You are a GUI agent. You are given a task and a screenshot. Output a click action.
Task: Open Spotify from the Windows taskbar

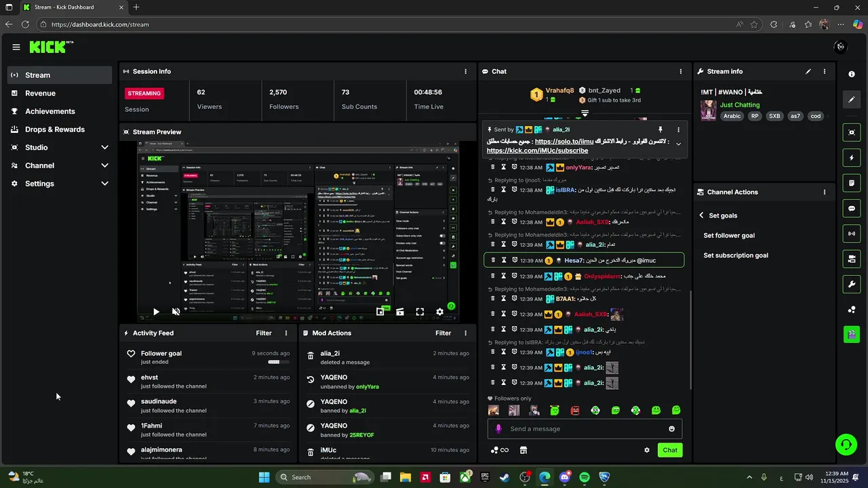(x=585, y=477)
